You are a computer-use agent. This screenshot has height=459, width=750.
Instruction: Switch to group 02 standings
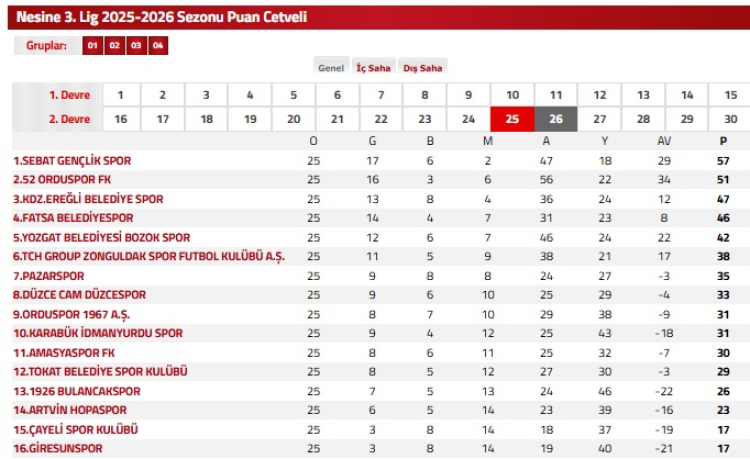click(114, 46)
